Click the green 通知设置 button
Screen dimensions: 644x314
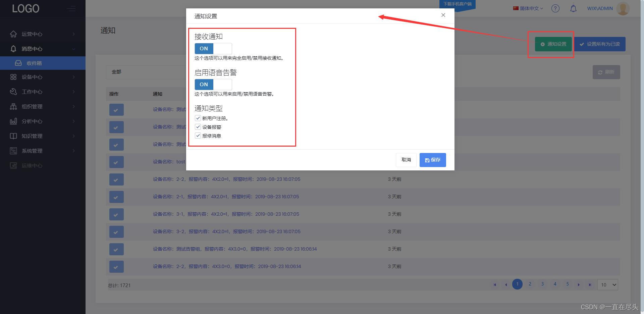[x=553, y=44]
